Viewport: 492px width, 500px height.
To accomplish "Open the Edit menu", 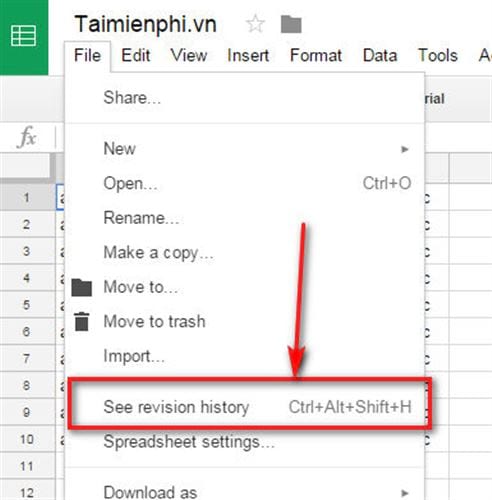I will [136, 55].
